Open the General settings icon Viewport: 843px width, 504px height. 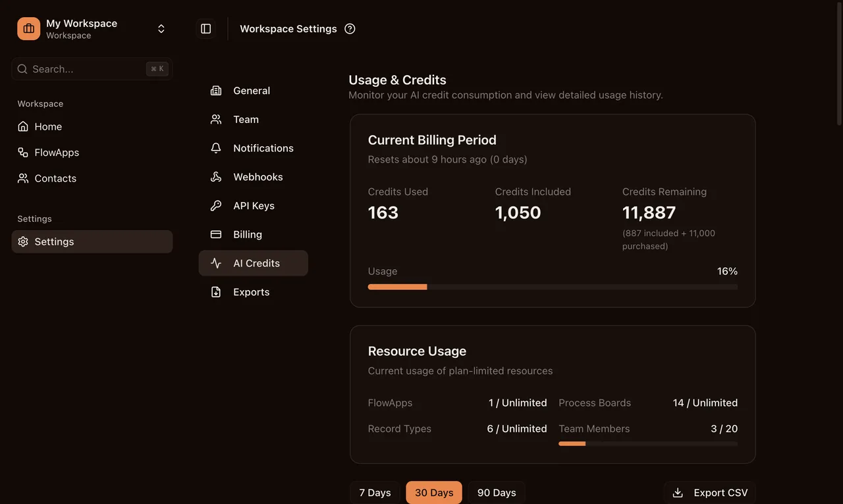(x=215, y=90)
